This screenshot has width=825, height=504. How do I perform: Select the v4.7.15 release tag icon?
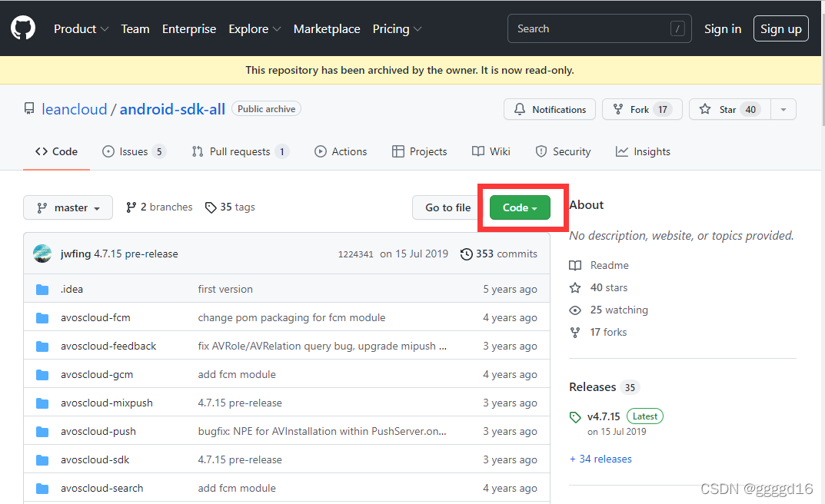[575, 417]
